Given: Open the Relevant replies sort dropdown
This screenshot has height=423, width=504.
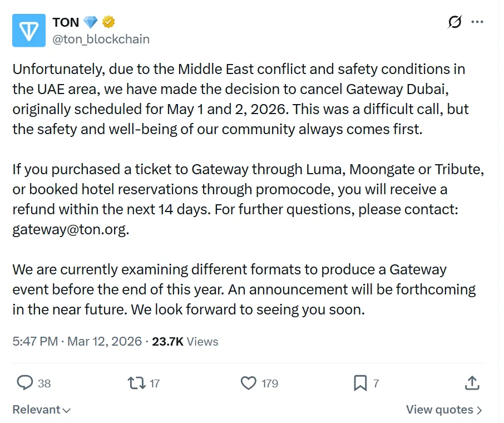Looking at the screenshot, I should click(41, 410).
